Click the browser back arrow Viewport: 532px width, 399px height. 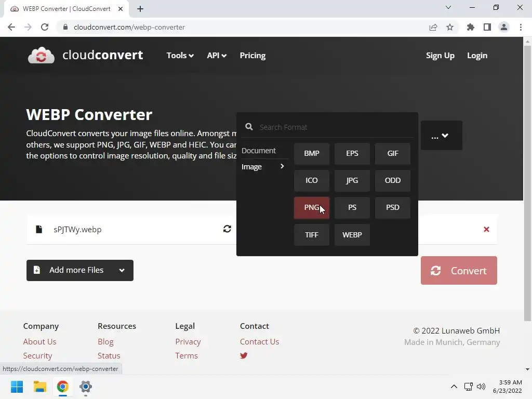pyautogui.click(x=11, y=27)
